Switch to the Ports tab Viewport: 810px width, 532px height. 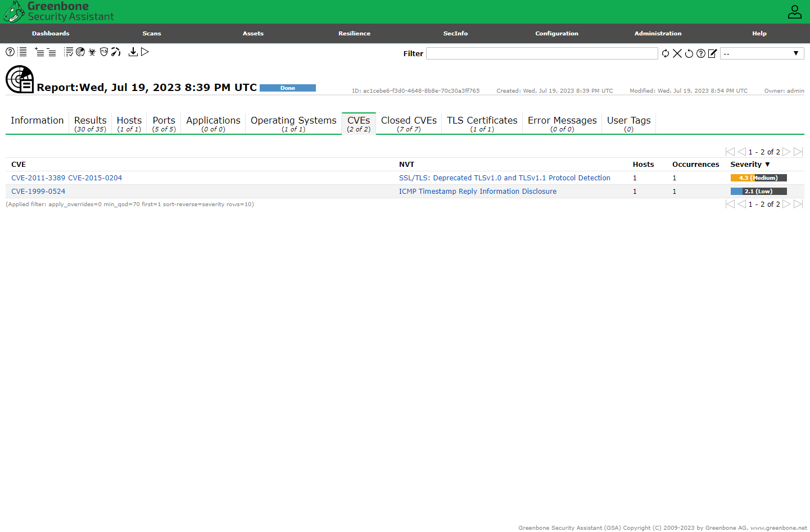pos(164,124)
